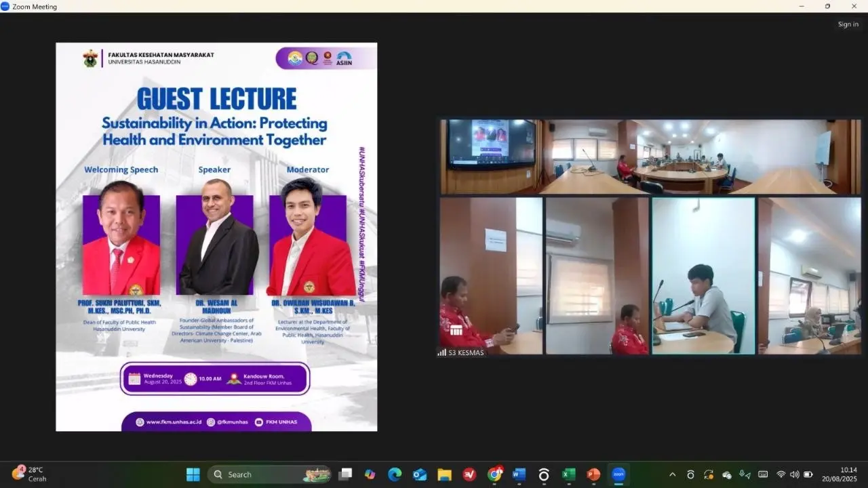Screen dimensions: 868x488
Task: Open Copilot from the taskbar
Action: [x=371, y=474]
